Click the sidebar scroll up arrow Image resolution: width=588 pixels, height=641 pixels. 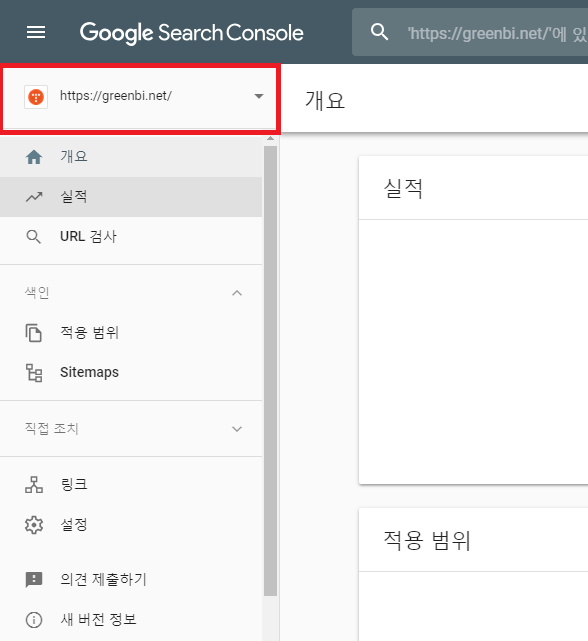[x=270, y=139]
